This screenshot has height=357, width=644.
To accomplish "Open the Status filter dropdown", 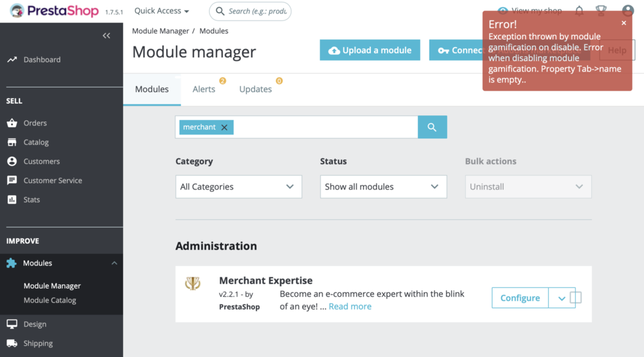I will coord(383,187).
